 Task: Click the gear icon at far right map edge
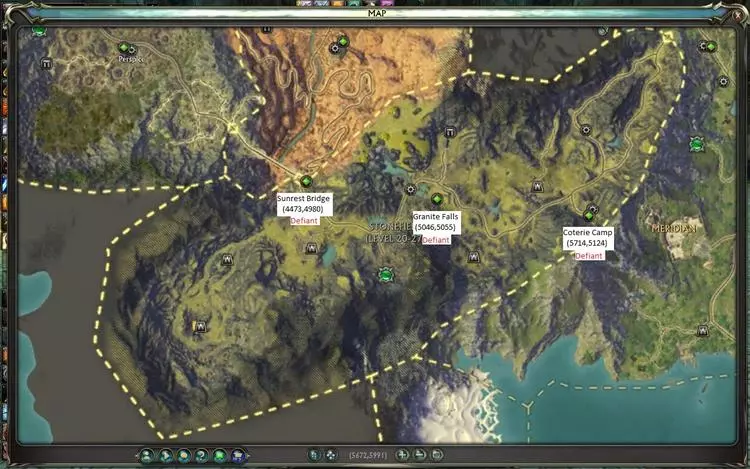tap(723, 82)
